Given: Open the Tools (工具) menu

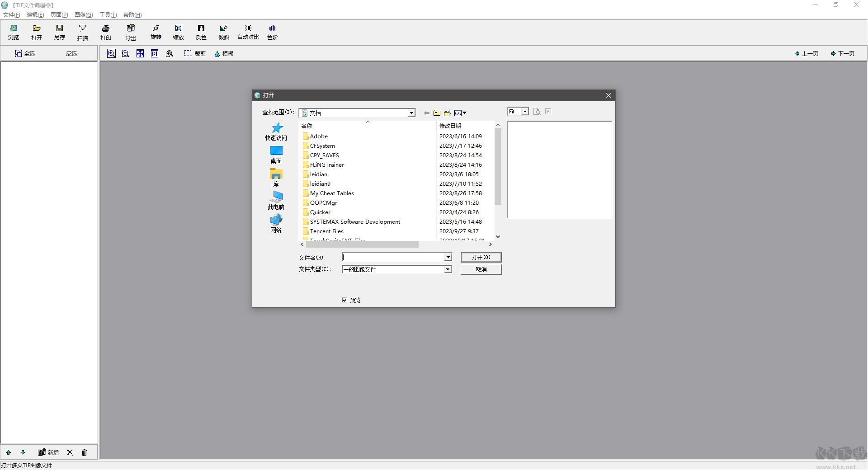Looking at the screenshot, I should 108,15.
